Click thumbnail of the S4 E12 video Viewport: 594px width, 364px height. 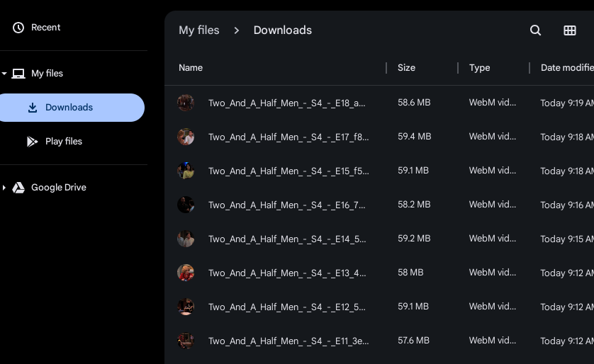(x=186, y=307)
